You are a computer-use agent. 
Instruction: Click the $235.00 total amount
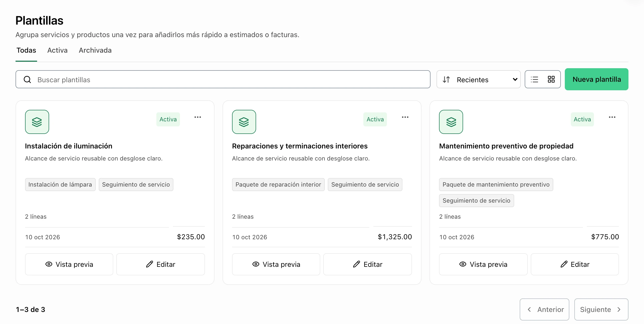pyautogui.click(x=191, y=237)
